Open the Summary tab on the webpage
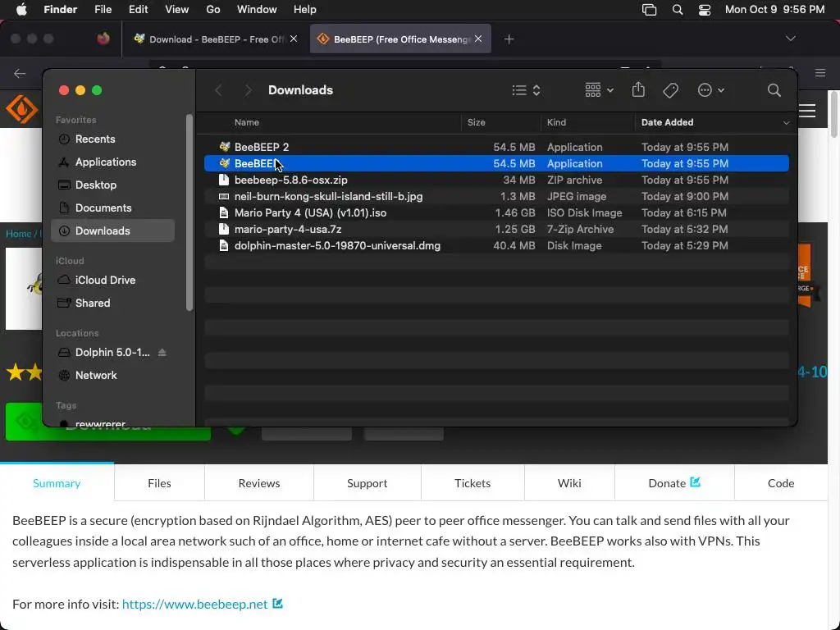Viewport: 840px width, 630px height. tap(57, 483)
